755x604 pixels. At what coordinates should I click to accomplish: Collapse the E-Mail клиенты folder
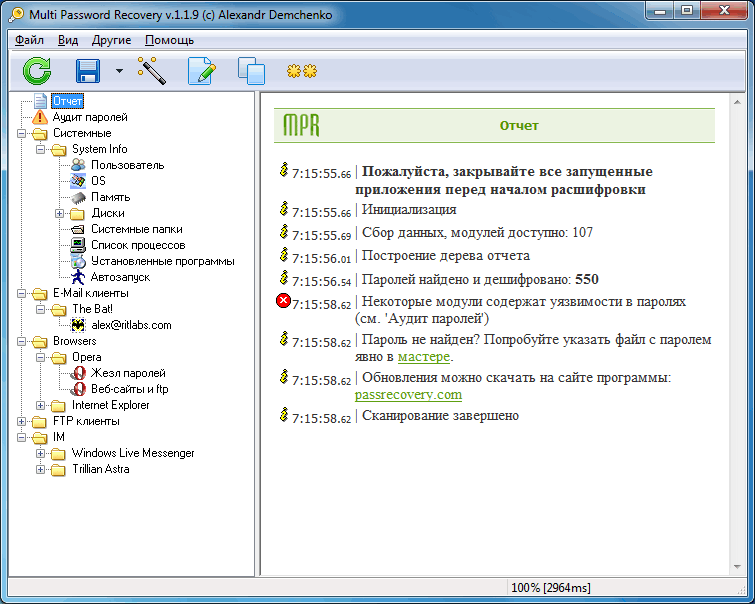pyautogui.click(x=21, y=293)
